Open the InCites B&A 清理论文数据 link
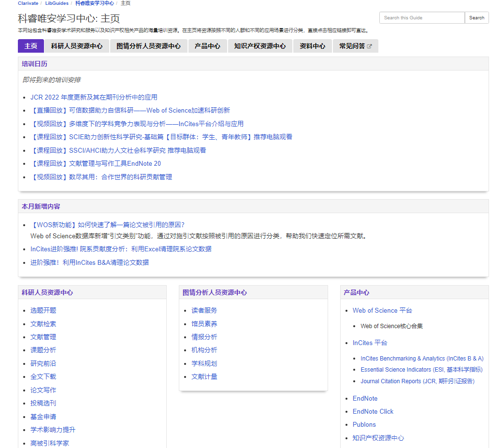504x448 pixels. [x=89, y=263]
